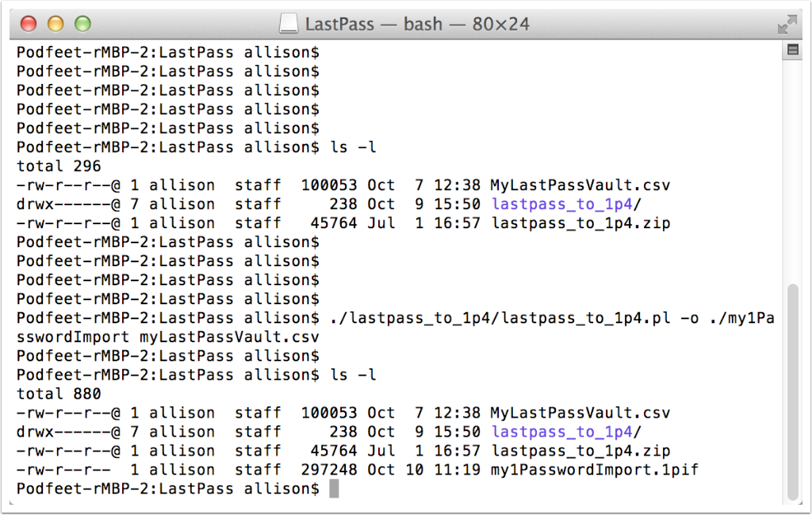Viewport: 812px width, 515px height.
Task: Minimize the window using yellow button
Action: 56,24
